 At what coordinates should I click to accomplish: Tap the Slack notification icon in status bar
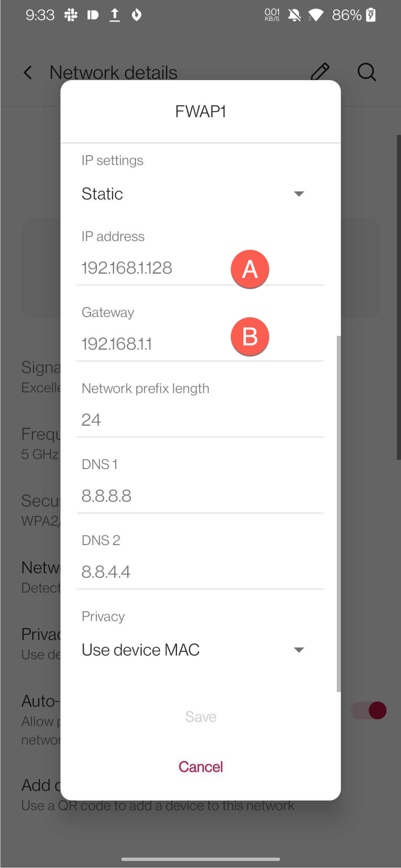pyautogui.click(x=71, y=15)
